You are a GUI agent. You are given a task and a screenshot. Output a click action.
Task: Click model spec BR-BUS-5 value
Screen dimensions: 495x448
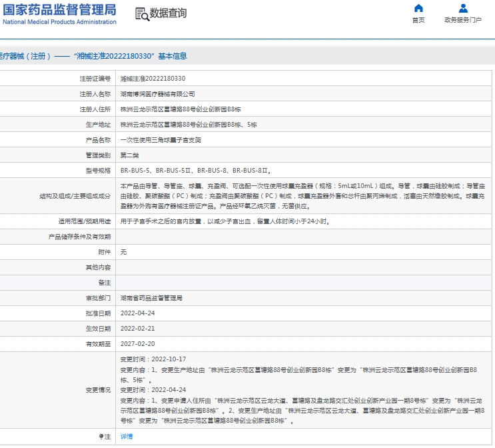pos(195,171)
